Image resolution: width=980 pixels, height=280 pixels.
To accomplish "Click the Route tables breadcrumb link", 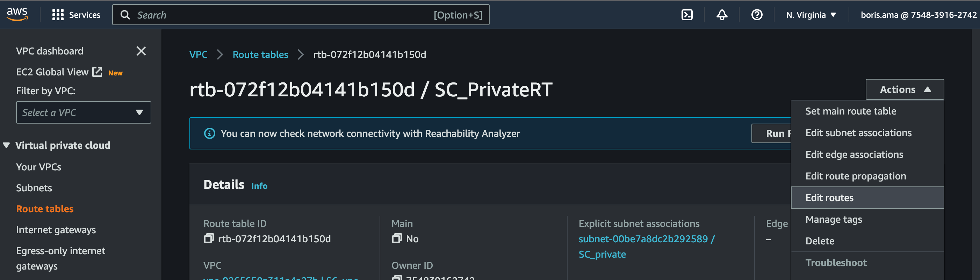I will [x=260, y=55].
